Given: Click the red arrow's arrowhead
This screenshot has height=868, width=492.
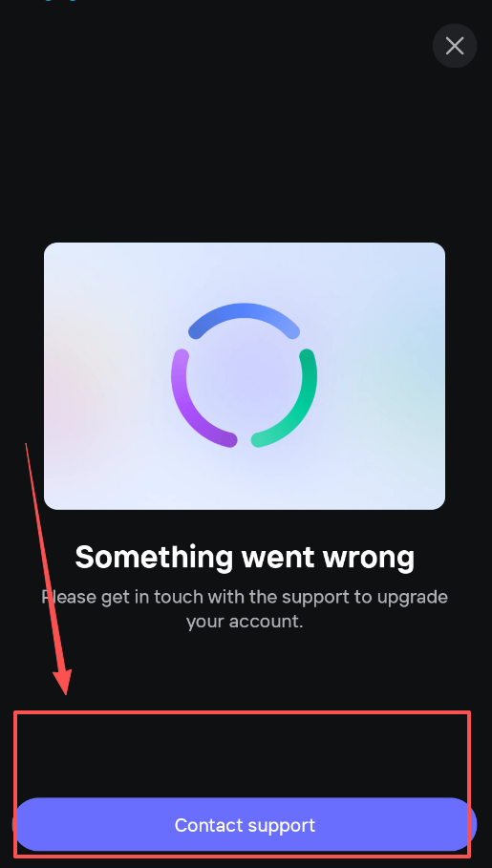Looking at the screenshot, I should click(x=63, y=682).
